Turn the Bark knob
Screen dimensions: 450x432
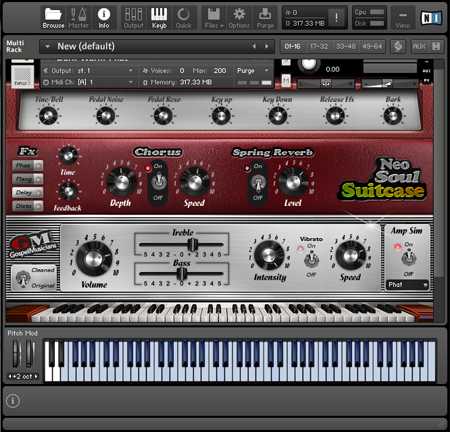[393, 116]
